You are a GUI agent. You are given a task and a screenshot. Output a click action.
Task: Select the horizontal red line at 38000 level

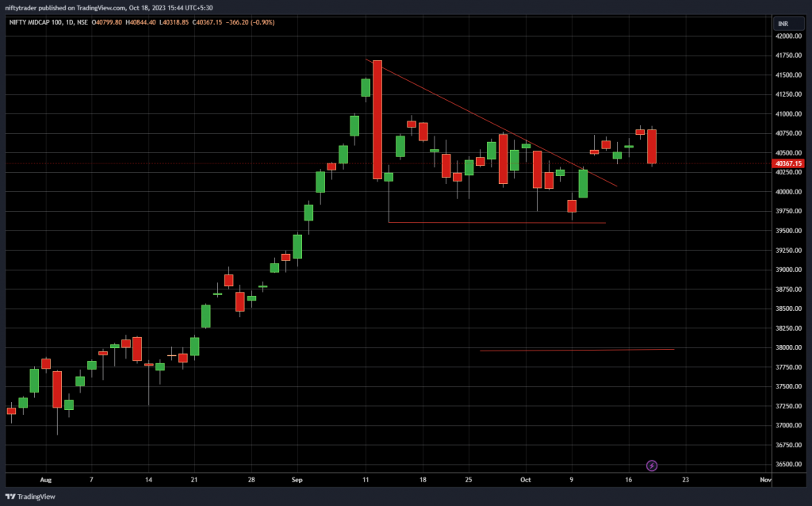(x=577, y=350)
